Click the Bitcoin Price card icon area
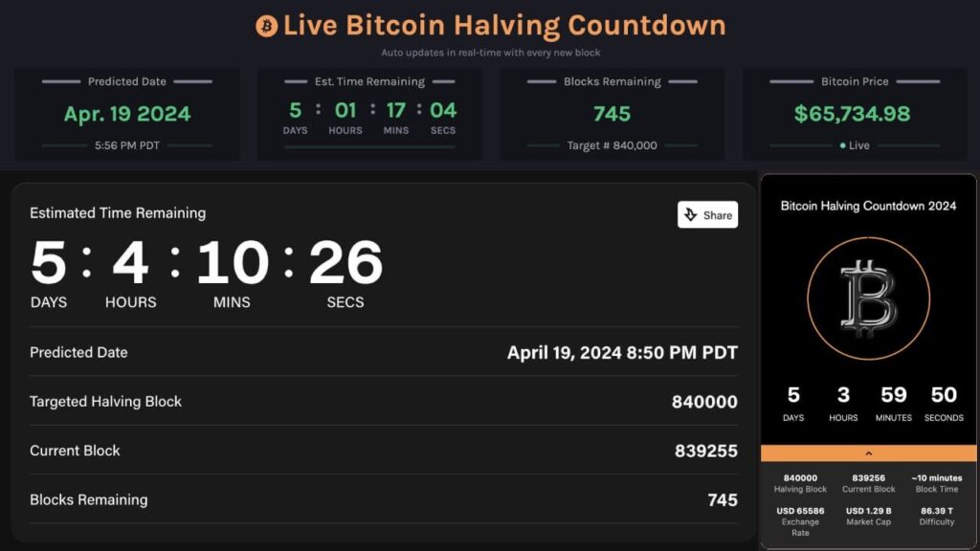This screenshot has height=551, width=980. click(853, 114)
